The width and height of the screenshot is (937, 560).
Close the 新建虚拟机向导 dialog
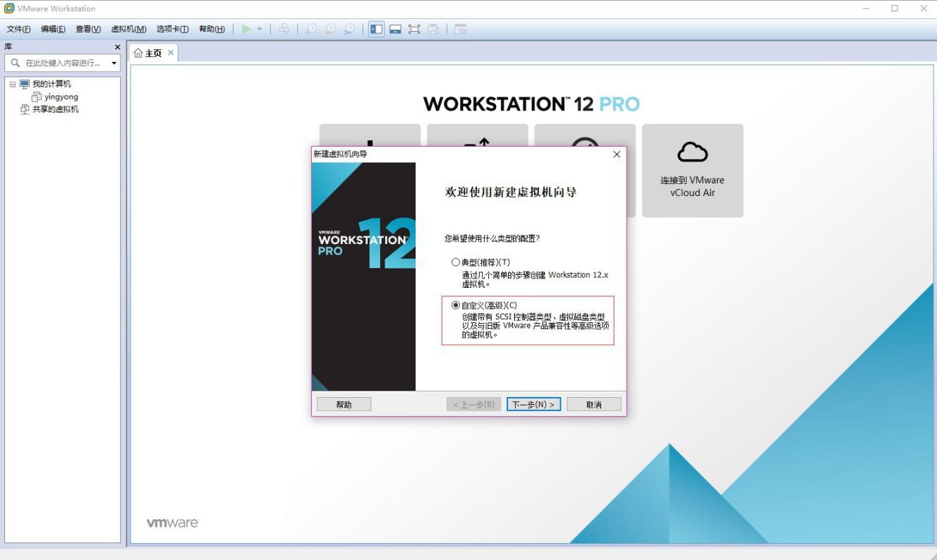click(x=617, y=154)
